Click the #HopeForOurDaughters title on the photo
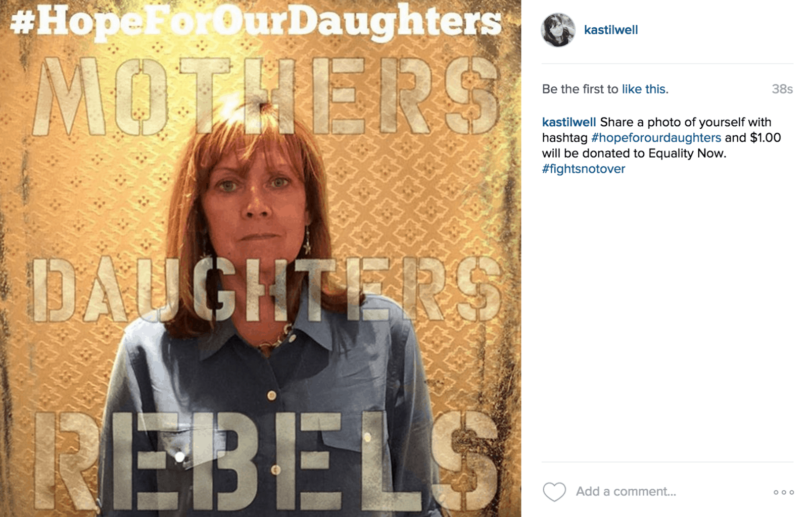The width and height of the screenshot is (812, 517). click(256, 23)
